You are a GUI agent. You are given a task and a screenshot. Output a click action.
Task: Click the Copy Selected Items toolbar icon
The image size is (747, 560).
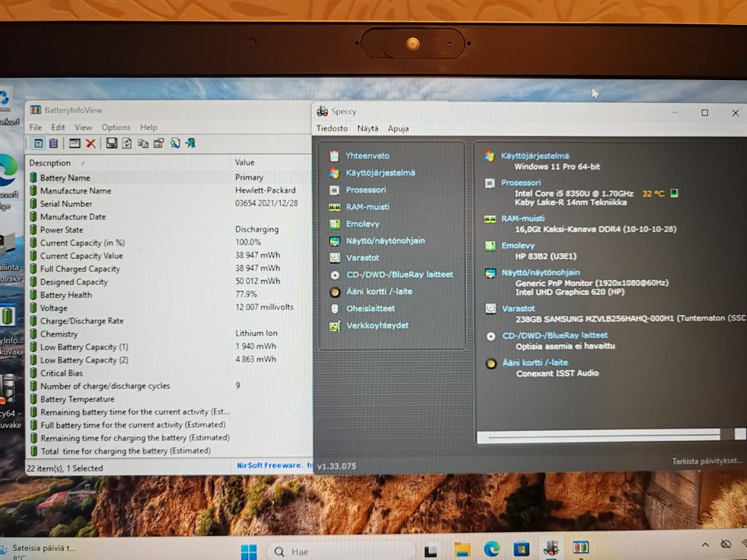(143, 143)
